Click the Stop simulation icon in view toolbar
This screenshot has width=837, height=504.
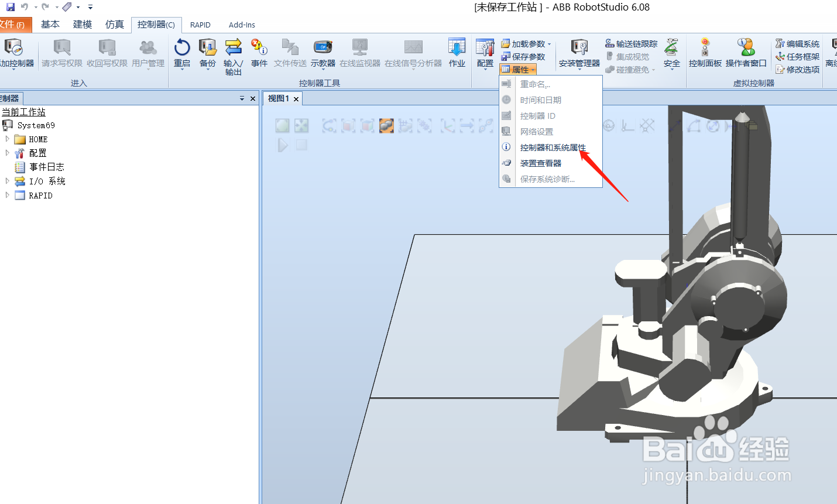(x=301, y=145)
